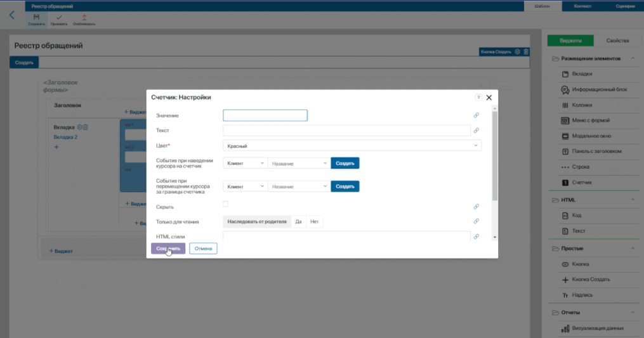Image resolution: width=644 pixels, height=338 pixels.
Task: Select the Панель с заголовком widget icon
Action: 565,152
